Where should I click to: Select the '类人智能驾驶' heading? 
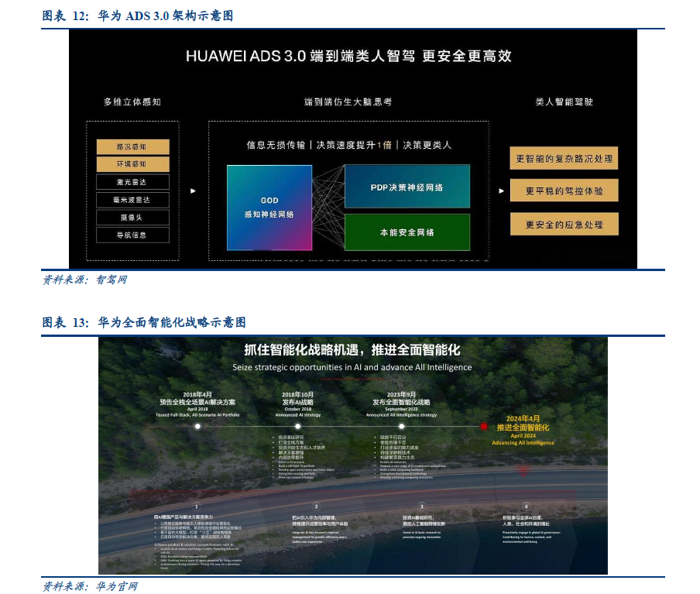[564, 101]
